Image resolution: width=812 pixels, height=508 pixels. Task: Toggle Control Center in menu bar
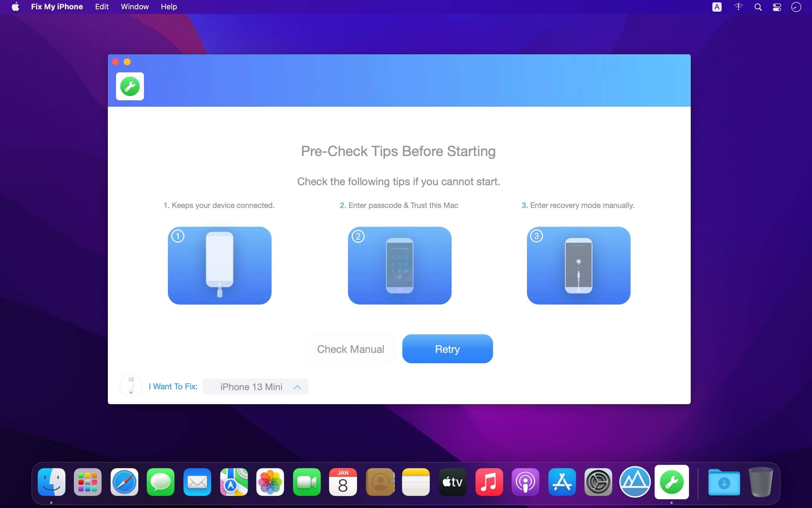778,7
